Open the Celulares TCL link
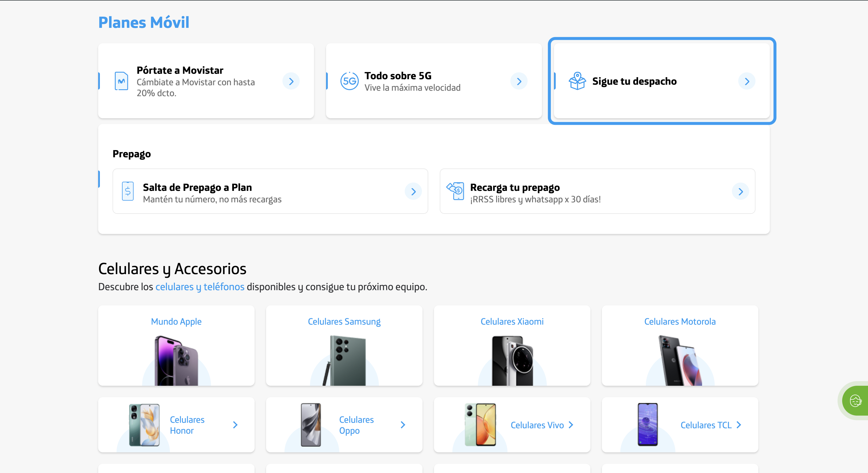868x473 pixels. pos(706,425)
